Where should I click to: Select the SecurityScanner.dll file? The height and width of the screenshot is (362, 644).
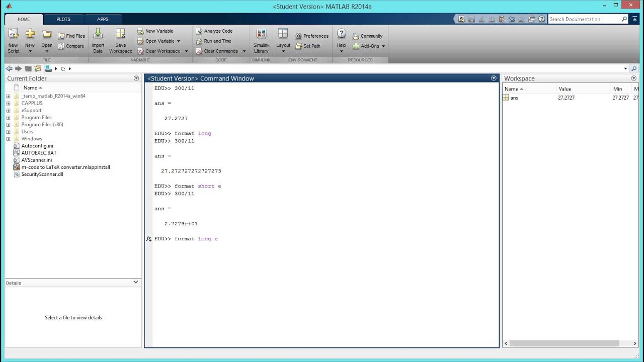click(x=42, y=174)
